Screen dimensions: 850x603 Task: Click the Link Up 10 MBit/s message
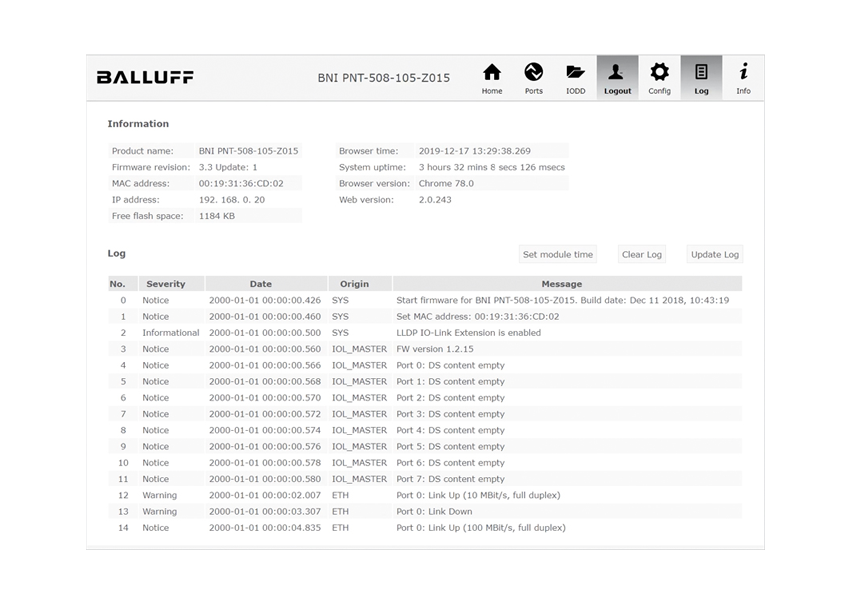pyautogui.click(x=478, y=495)
